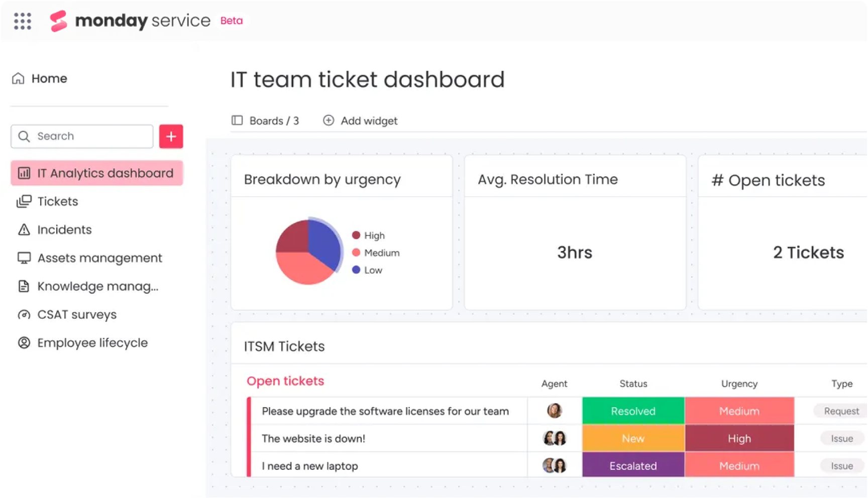Open Employee lifecycle person icon
Image resolution: width=868 pixels, height=499 pixels.
tap(24, 343)
